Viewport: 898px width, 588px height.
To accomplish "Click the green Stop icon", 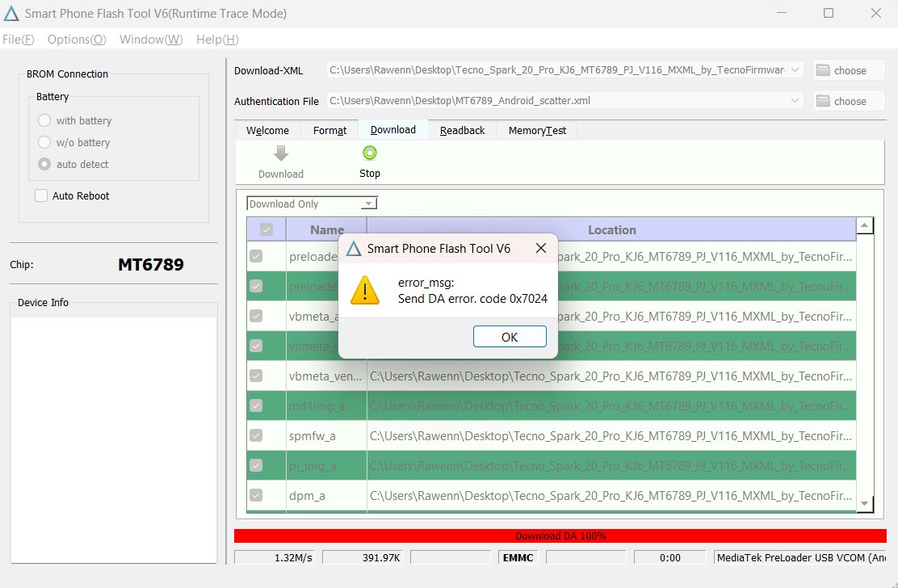I will point(370,153).
